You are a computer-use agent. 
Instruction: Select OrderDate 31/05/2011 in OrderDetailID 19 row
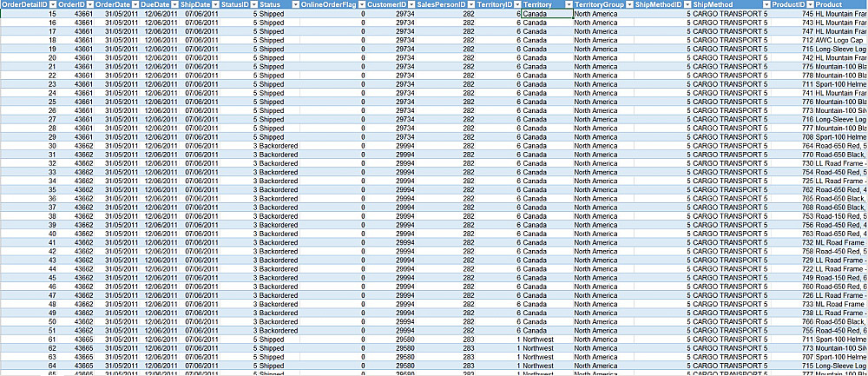[116, 49]
